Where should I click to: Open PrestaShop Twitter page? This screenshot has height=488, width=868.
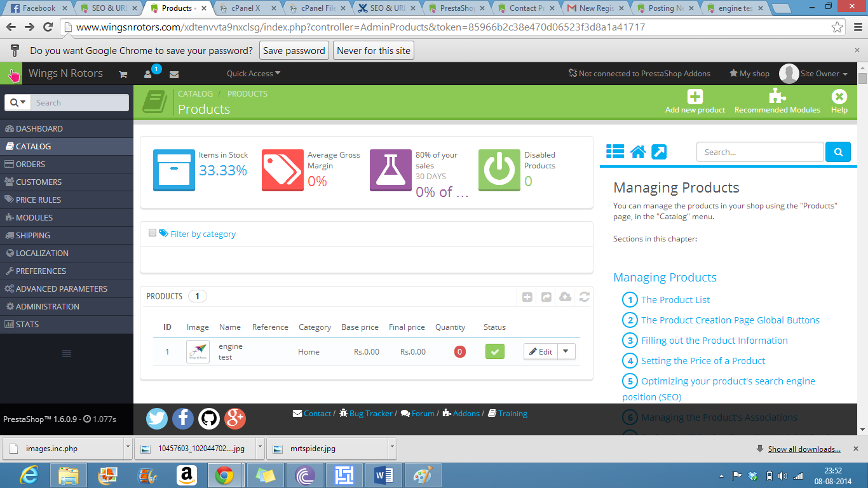[157, 418]
